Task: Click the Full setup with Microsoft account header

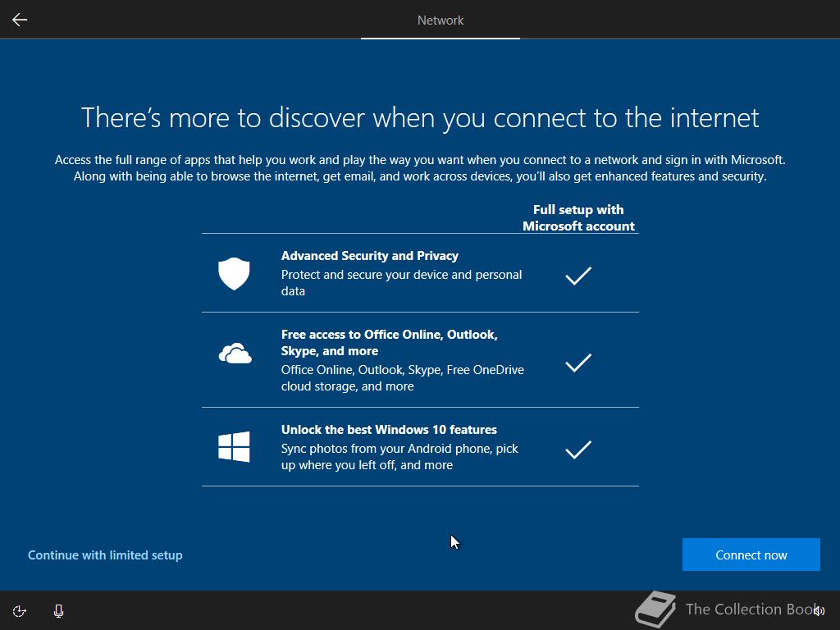Action: 578,218
